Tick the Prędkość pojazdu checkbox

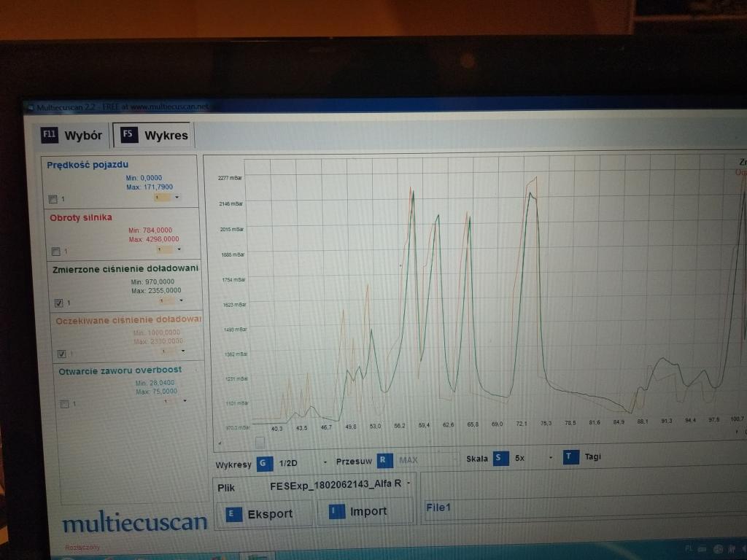click(x=53, y=199)
